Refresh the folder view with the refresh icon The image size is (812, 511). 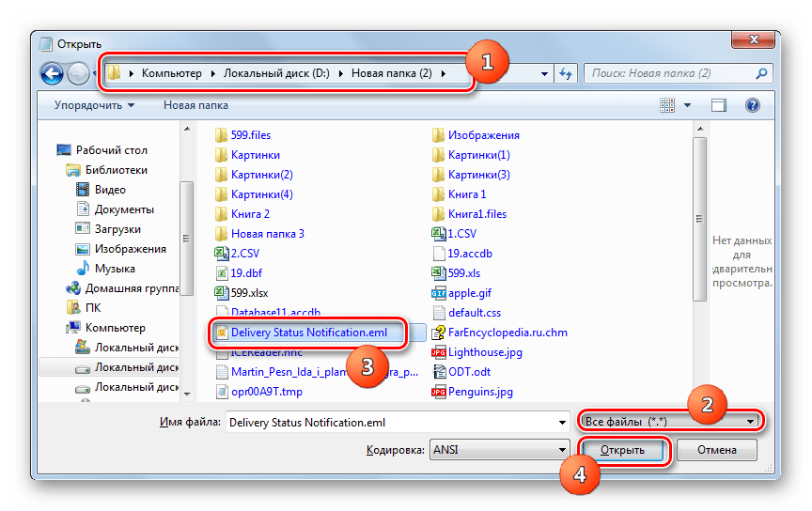tap(566, 73)
